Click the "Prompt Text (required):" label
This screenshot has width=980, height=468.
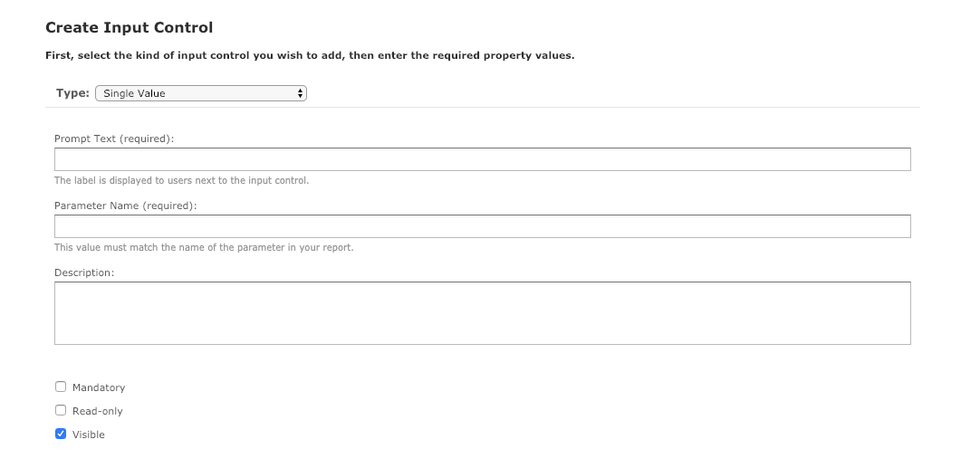coord(114,138)
